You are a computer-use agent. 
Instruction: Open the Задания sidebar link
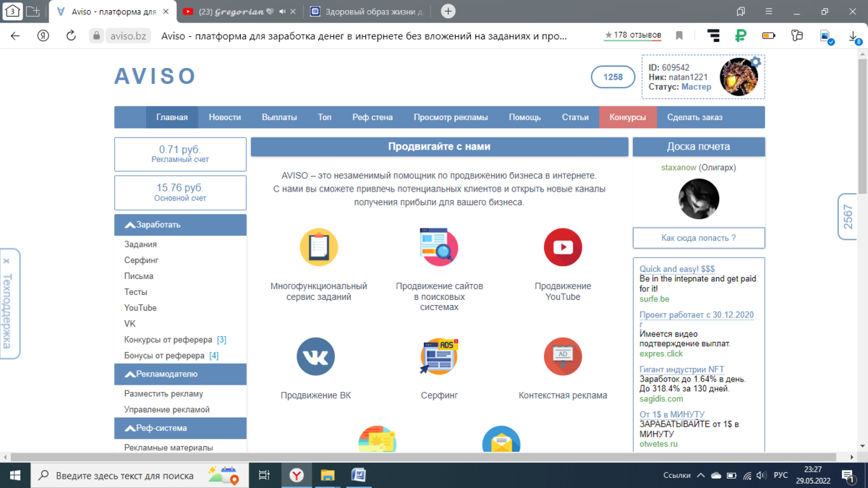pyautogui.click(x=140, y=244)
